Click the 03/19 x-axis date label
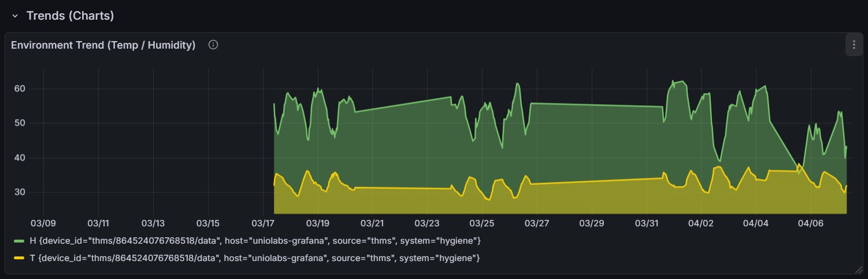 coord(318,223)
